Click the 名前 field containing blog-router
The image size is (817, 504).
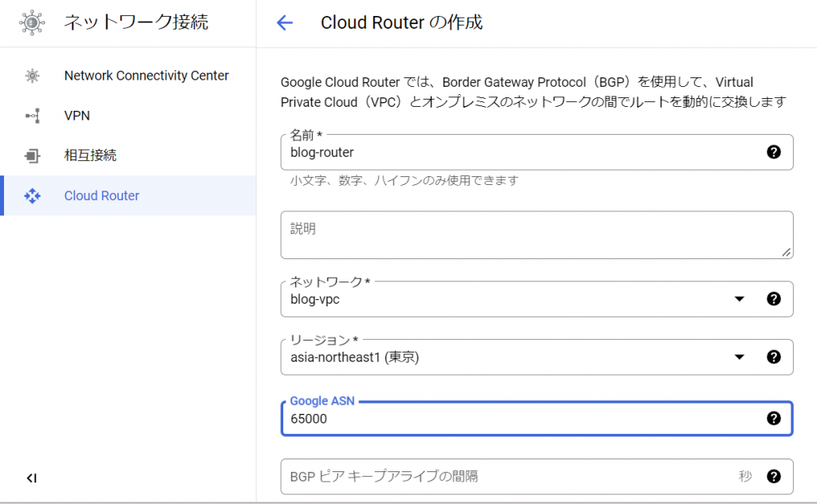[479, 152]
